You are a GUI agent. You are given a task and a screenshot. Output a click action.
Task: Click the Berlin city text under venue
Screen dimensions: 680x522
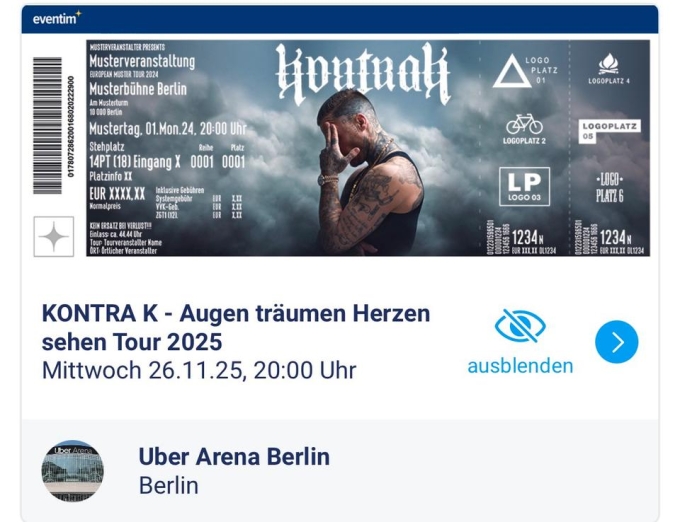coord(169,486)
